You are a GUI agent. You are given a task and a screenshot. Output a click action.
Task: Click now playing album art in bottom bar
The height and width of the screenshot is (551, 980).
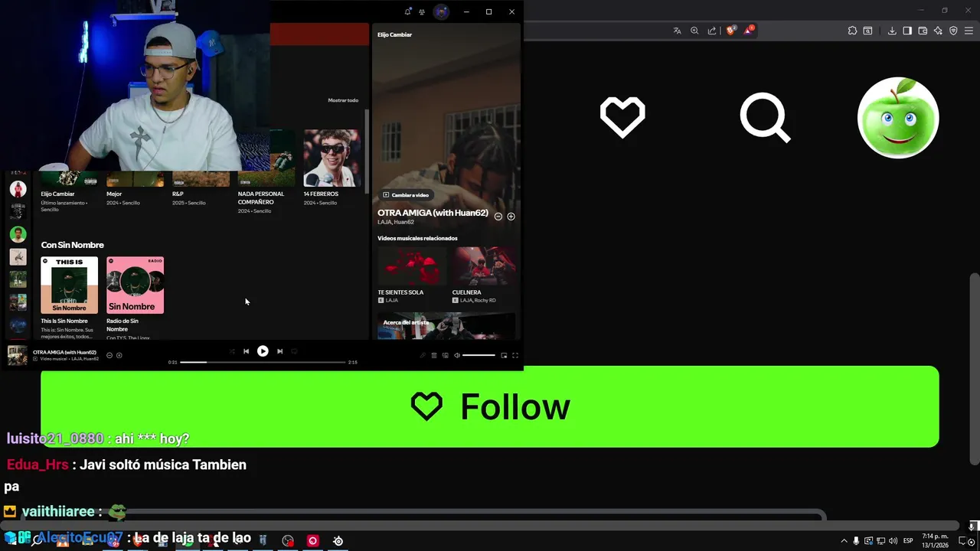tap(18, 356)
